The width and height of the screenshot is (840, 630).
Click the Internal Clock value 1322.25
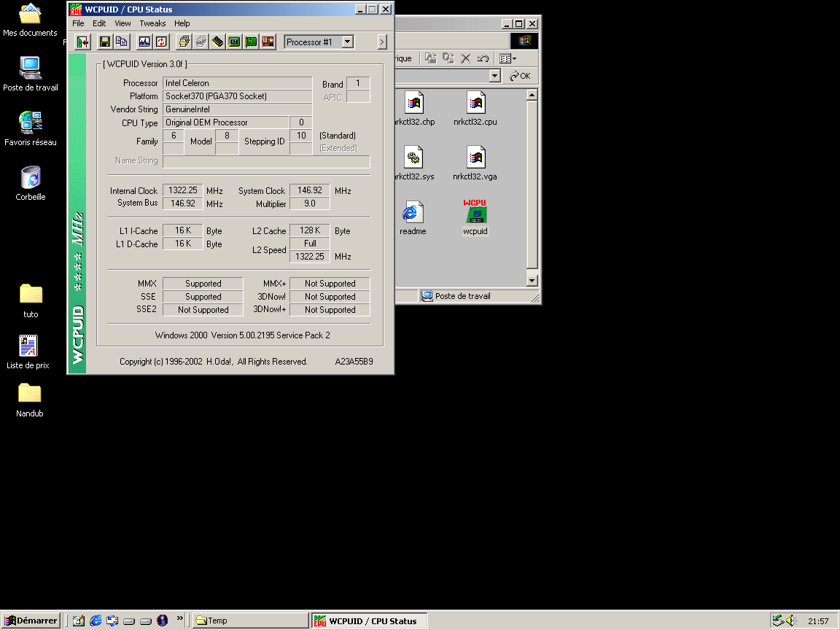183,190
